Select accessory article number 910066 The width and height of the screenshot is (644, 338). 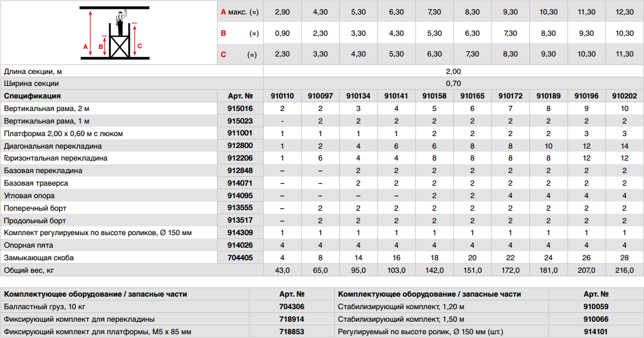596,319
